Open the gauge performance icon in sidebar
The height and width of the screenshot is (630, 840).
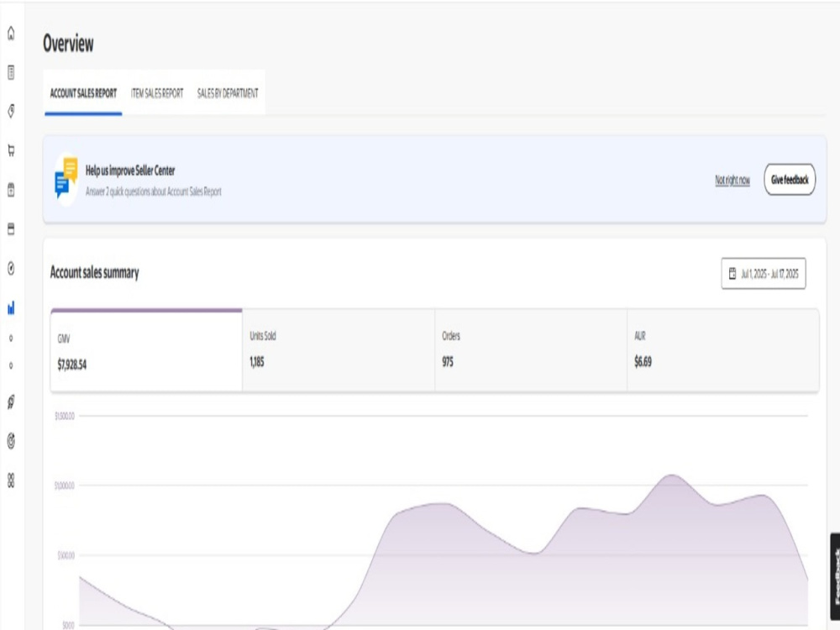(x=11, y=269)
